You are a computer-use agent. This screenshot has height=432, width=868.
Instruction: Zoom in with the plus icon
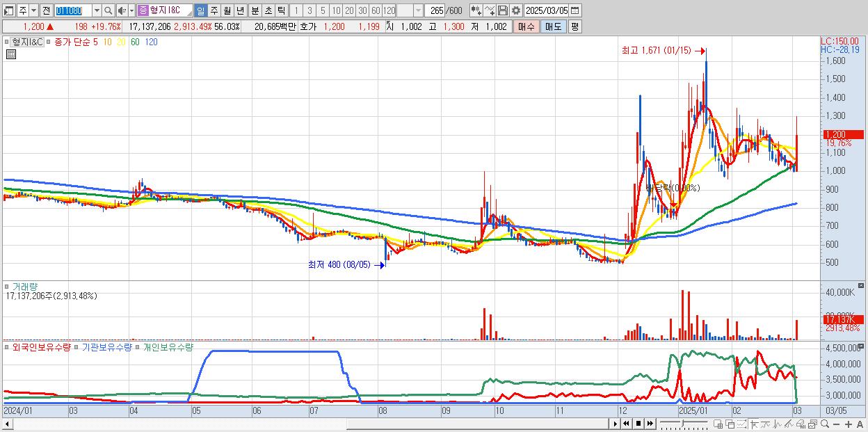point(849,424)
